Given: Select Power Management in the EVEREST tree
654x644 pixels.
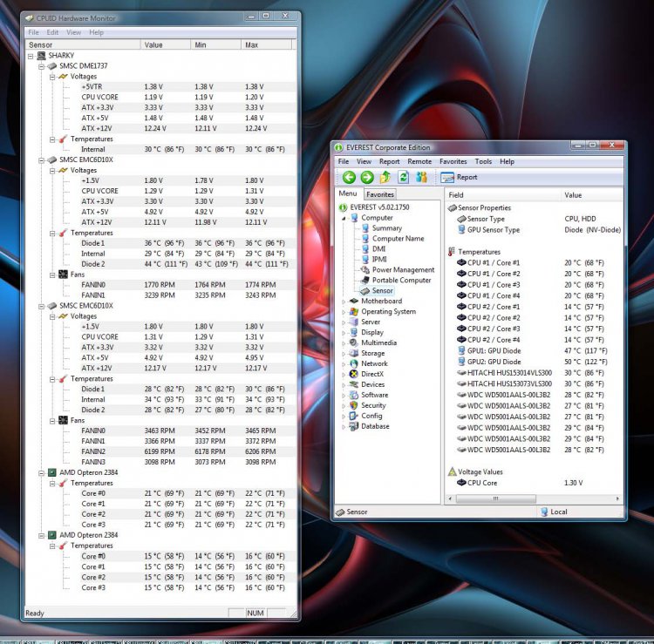Looking at the screenshot, I should 403,269.
